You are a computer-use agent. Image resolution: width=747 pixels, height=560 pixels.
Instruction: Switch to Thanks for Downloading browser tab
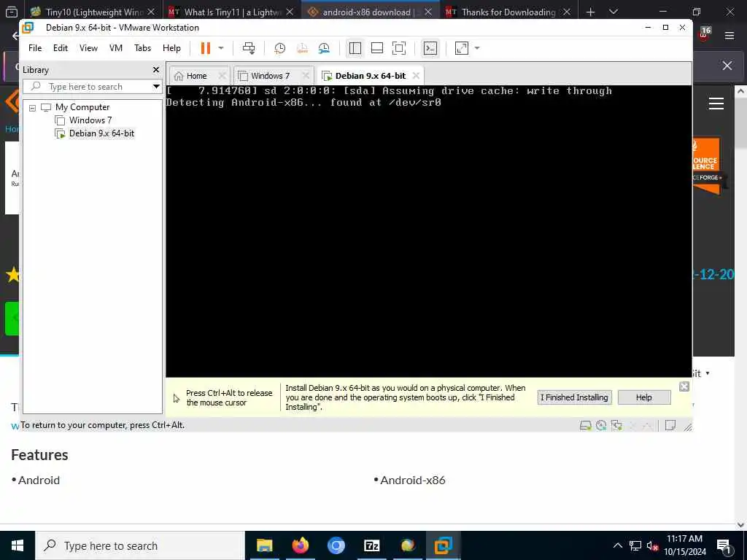click(x=507, y=12)
